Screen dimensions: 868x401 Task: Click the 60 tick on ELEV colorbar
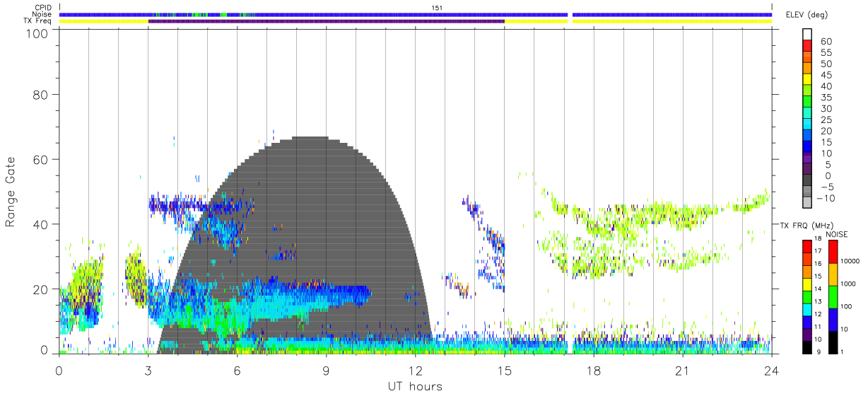pyautogui.click(x=826, y=42)
